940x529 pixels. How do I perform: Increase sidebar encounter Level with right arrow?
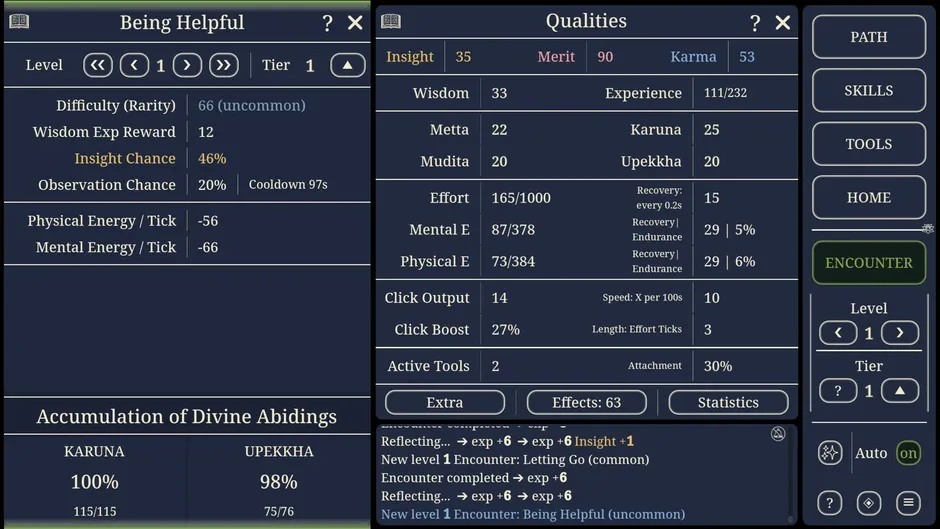[x=899, y=333]
